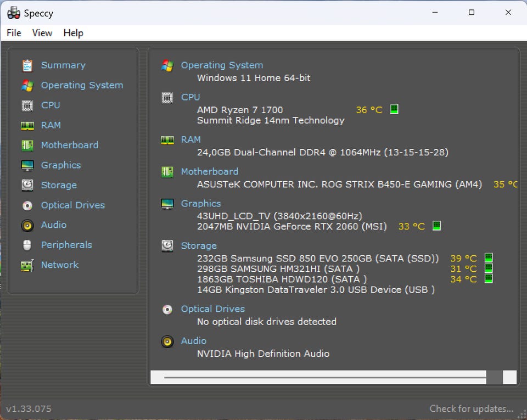Click the Storage heading link in summary
Viewport: 527px width, 420px height.
click(199, 245)
